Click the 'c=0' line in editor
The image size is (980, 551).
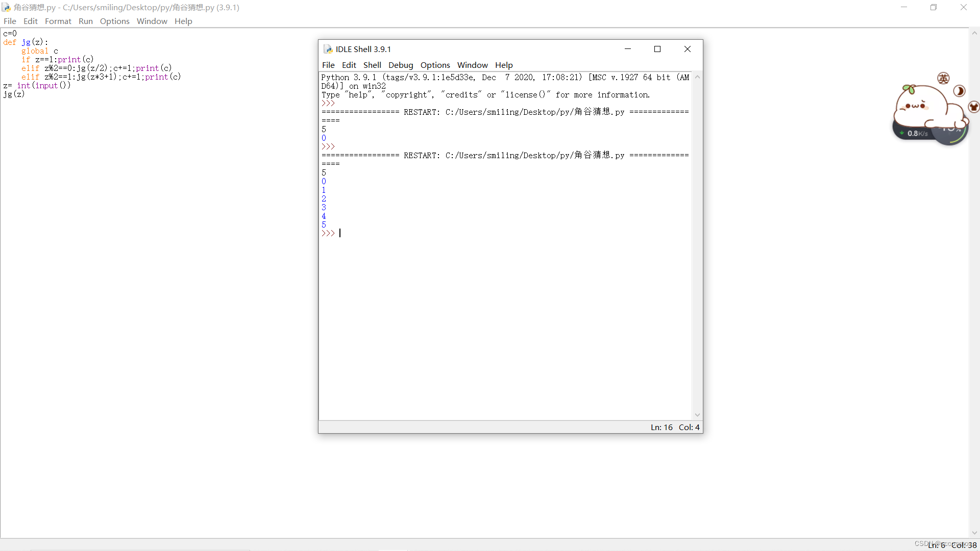[10, 34]
